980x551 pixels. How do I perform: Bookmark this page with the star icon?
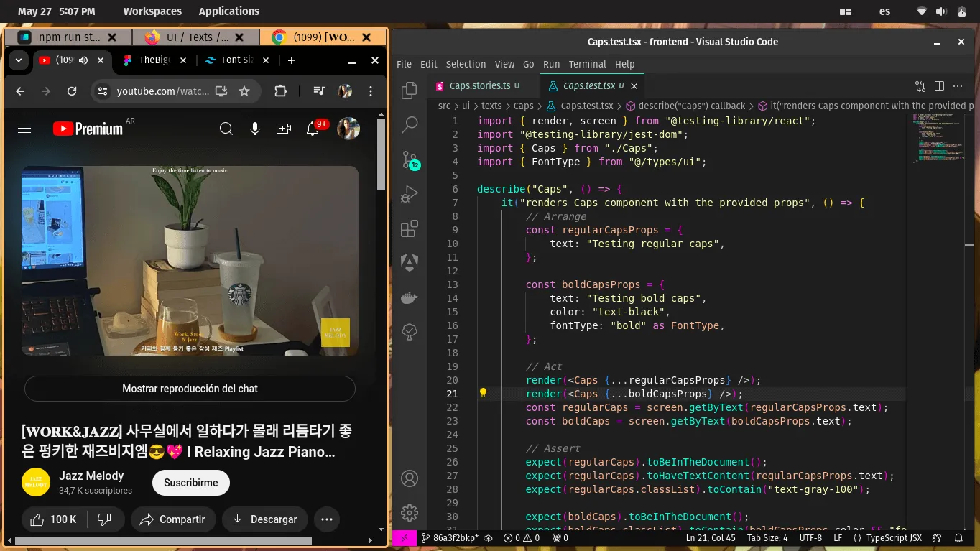click(x=244, y=91)
